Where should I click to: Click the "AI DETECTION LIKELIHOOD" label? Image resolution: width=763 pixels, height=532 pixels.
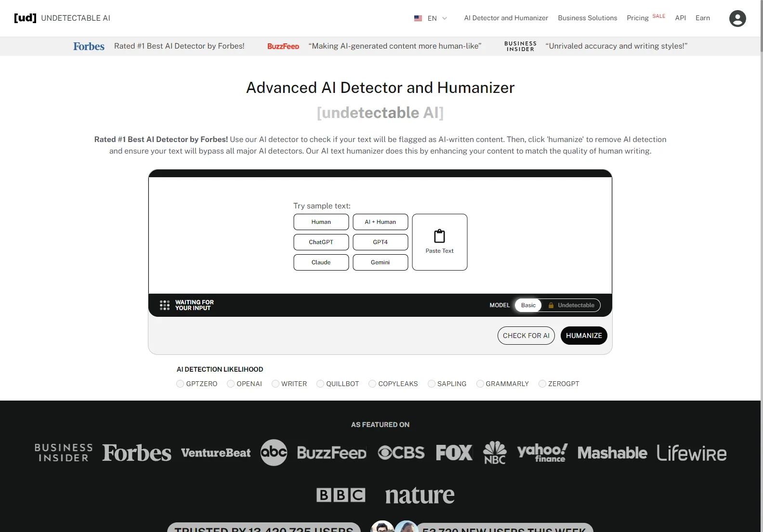[220, 369]
